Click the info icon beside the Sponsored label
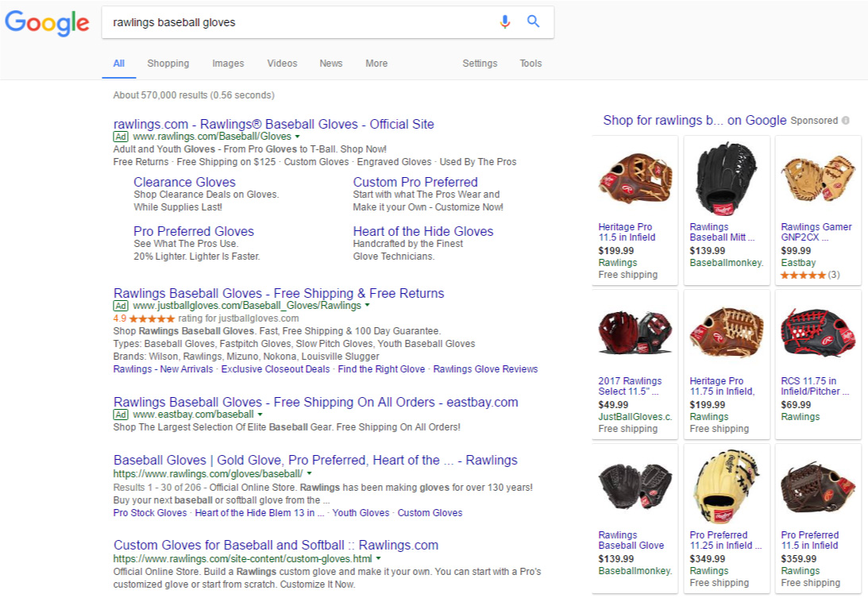Screen dimensions: 868x598 tap(847, 120)
